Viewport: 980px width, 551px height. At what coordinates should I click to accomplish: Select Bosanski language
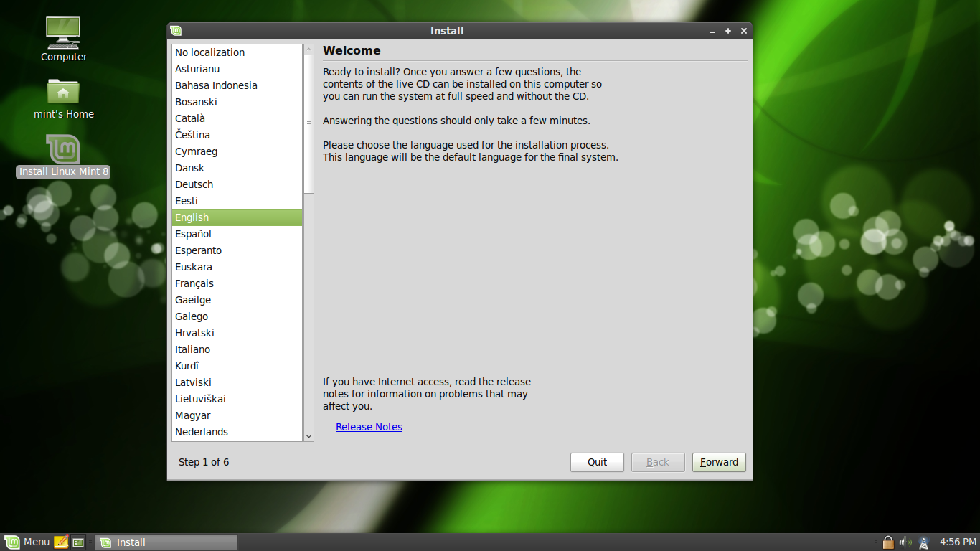[x=237, y=102]
